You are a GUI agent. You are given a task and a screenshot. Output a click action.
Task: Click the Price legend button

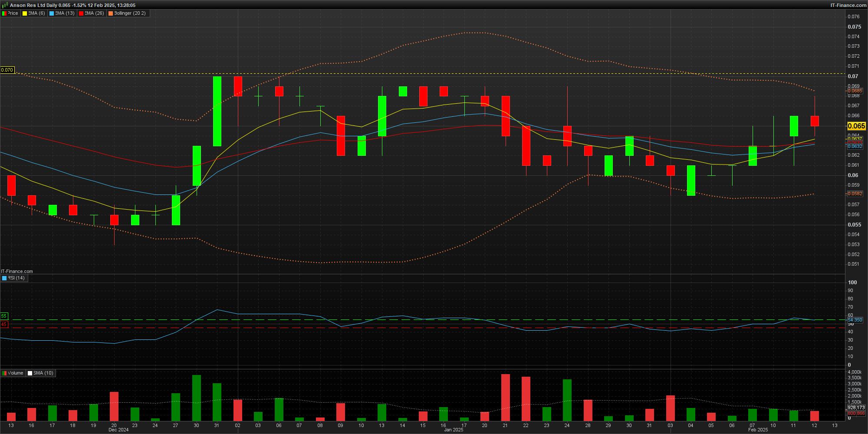tap(10, 13)
